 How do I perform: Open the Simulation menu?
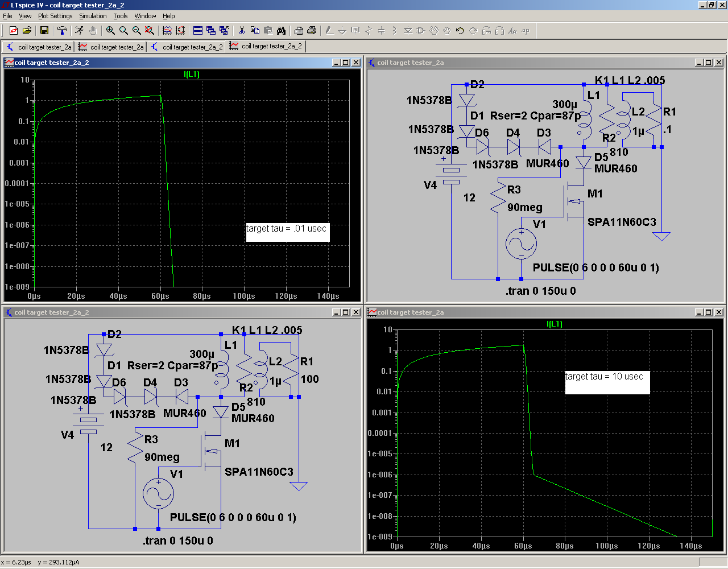point(93,16)
